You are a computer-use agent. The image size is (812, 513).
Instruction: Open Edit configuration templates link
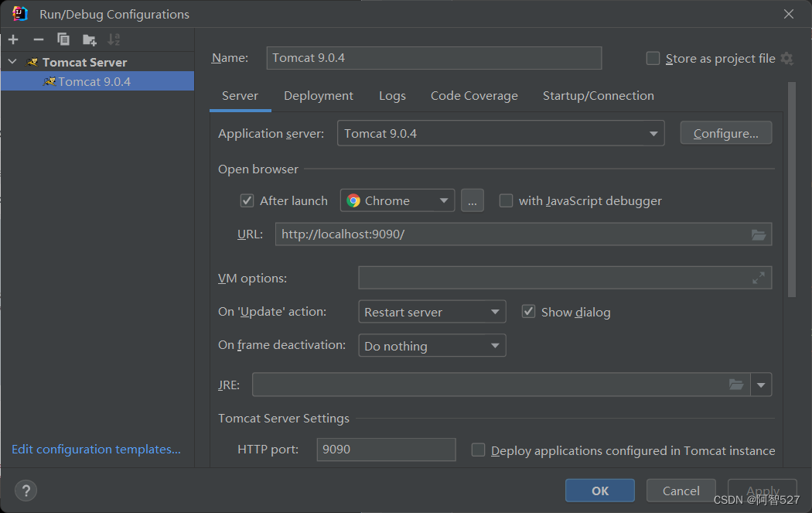(97, 450)
